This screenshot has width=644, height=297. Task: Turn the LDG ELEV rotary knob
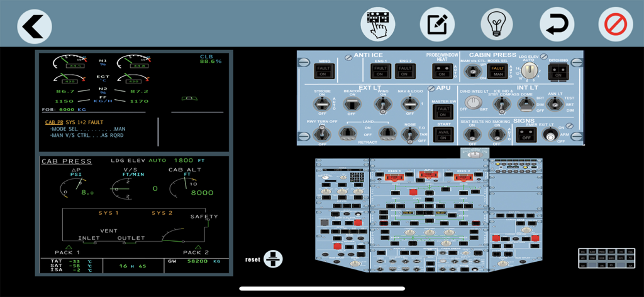528,72
